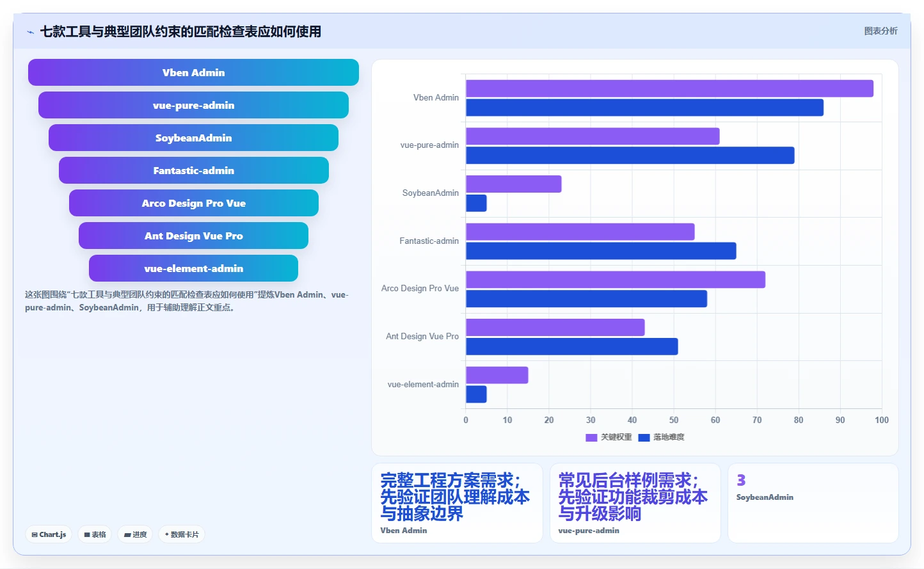Screen dimensions: 924x569
Task: Select the SoybeanAdmin funnel bar
Action: point(193,138)
